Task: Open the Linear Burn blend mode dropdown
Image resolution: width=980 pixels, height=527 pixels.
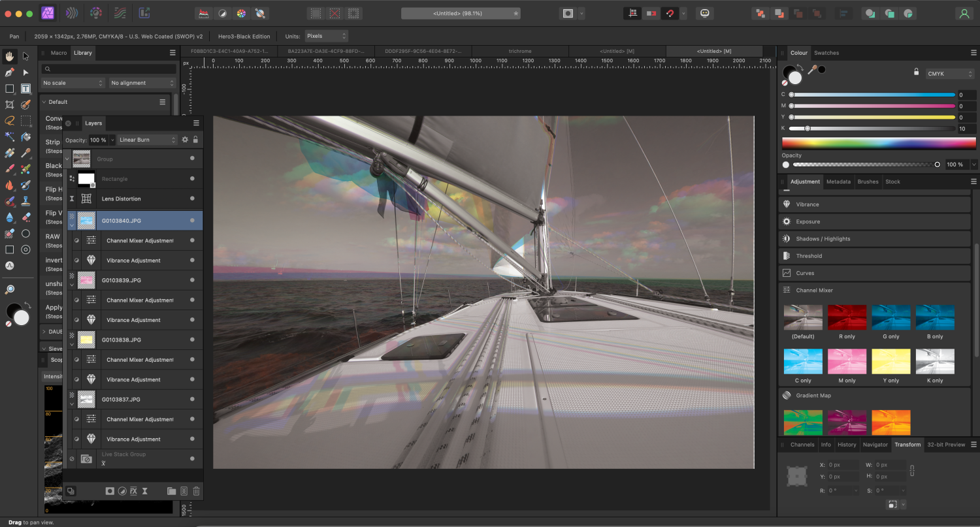Action: point(148,140)
